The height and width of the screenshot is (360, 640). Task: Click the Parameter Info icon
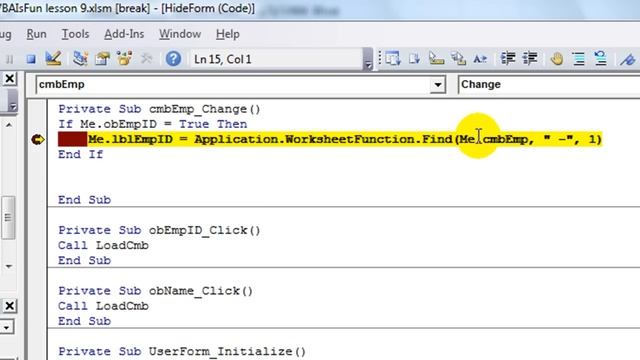pyautogui.click(x=458, y=59)
